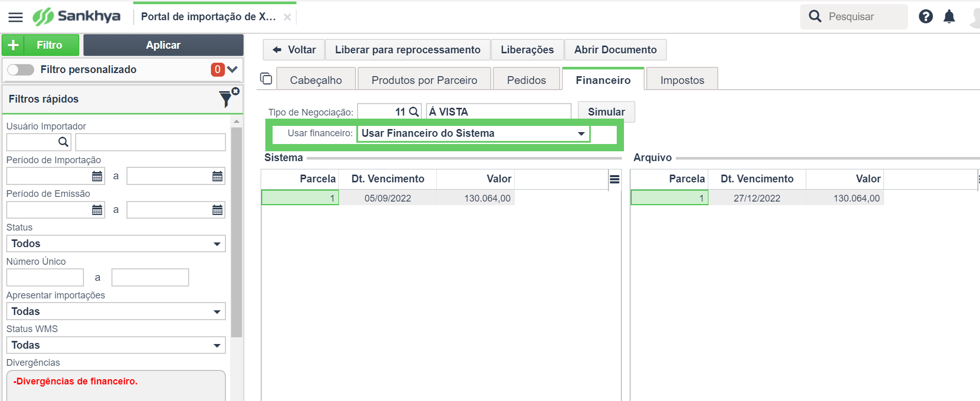Click the first Número Único input field
The height and width of the screenshot is (401, 980).
(x=45, y=277)
